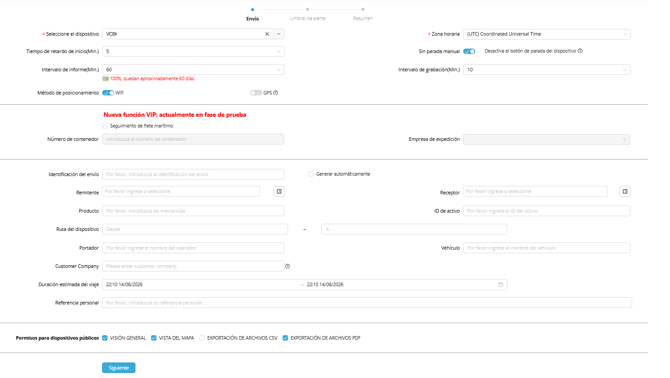Click the minus button beside device selector

[x=279, y=34]
